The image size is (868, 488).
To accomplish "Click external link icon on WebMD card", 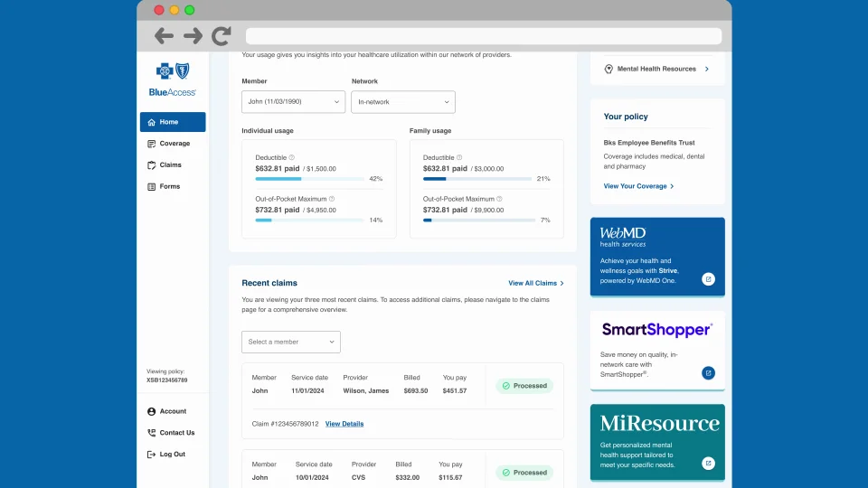I will (x=708, y=279).
